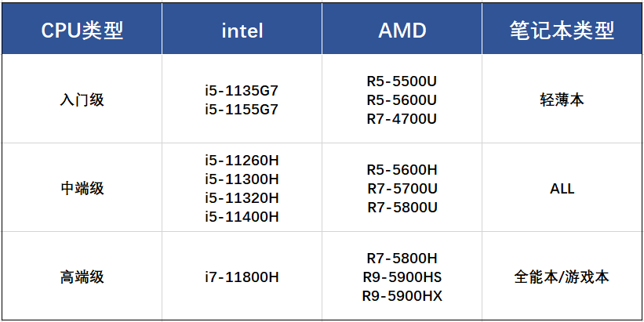Click the 笔记本类型 header cell
The width and height of the screenshot is (644, 322).
point(562,31)
